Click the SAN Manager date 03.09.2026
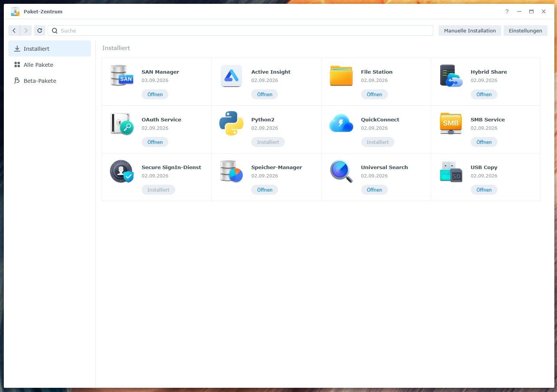Viewport: 557px width, 392px height. click(155, 80)
